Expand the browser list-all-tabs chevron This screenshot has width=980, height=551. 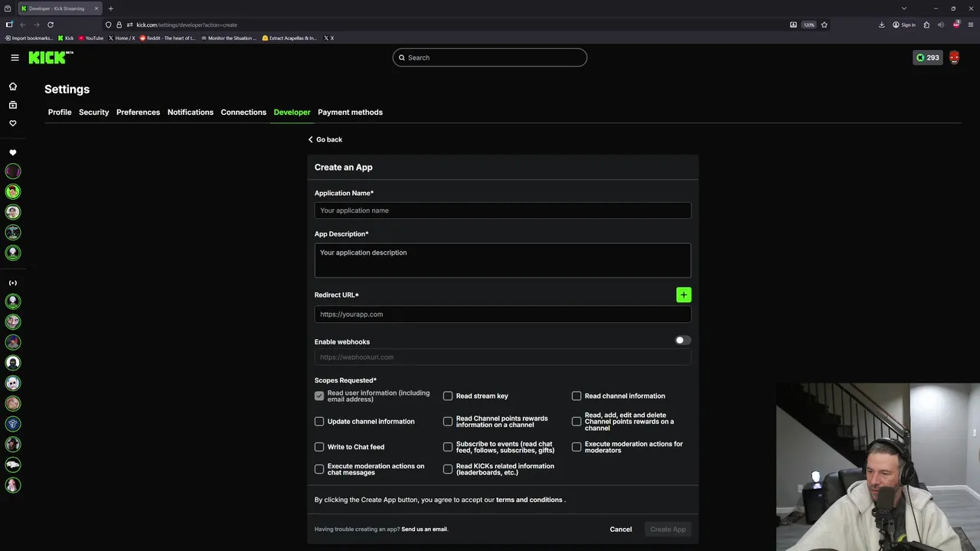(x=903, y=8)
